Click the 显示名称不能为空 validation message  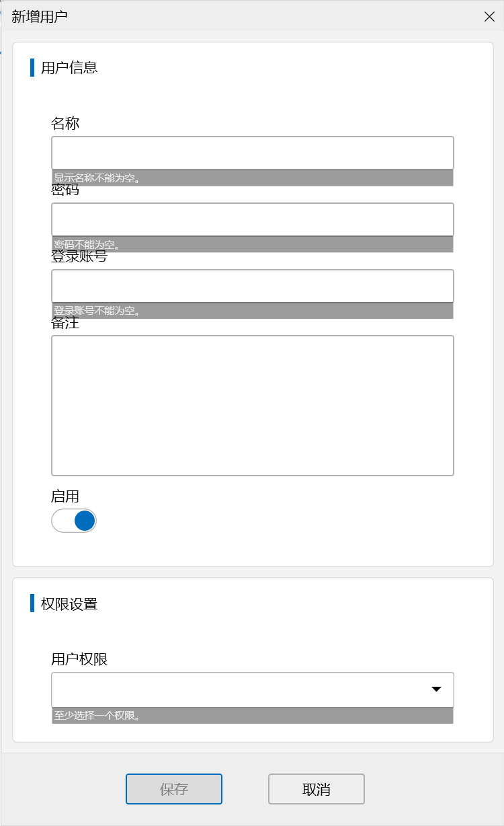[97, 178]
